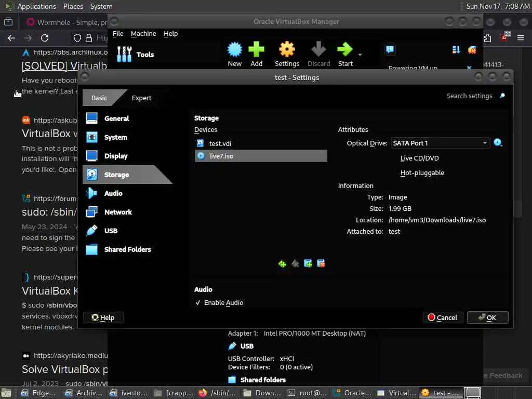Open the Optical Drive SATA Port dropdown
Viewport: 532px width, 399px height.
point(441,143)
